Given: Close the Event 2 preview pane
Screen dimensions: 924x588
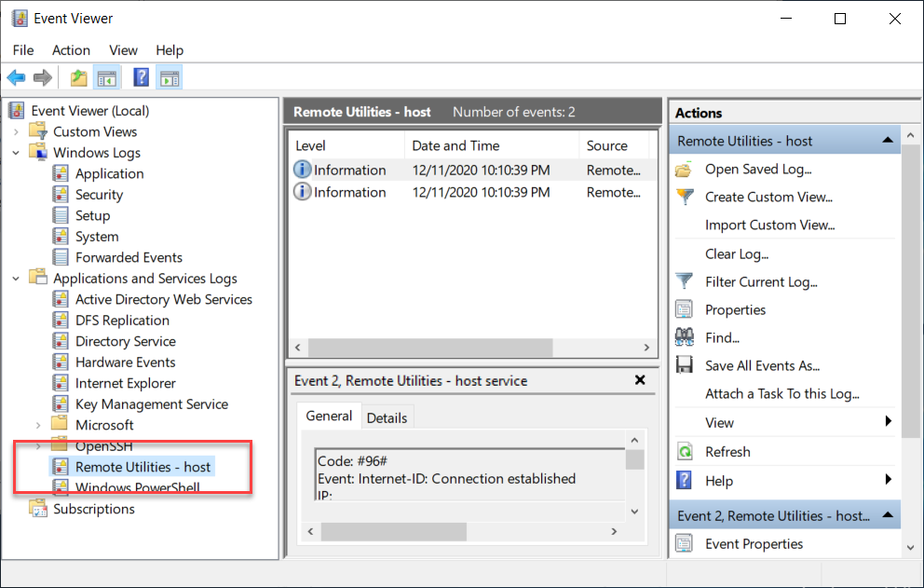Looking at the screenshot, I should (640, 380).
